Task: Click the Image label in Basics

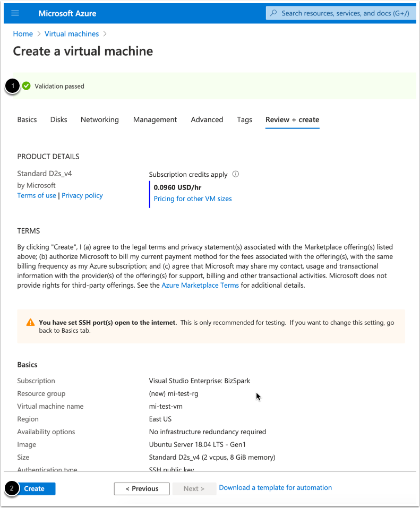Action: (27, 444)
